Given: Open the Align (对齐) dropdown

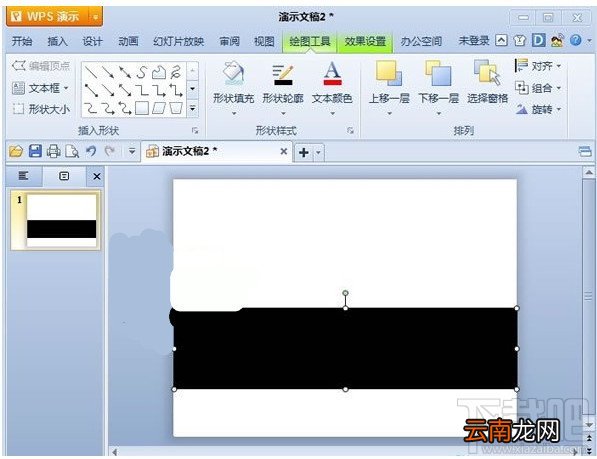Looking at the screenshot, I should click(x=538, y=66).
